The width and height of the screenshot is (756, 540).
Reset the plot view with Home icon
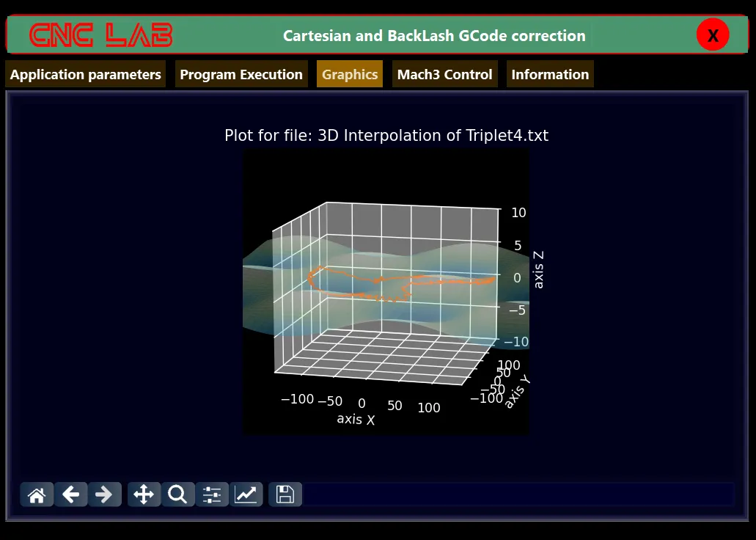click(37, 495)
